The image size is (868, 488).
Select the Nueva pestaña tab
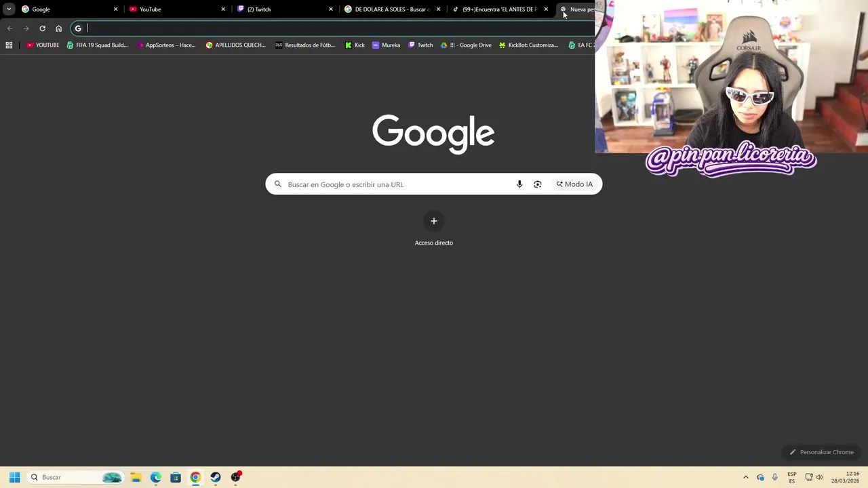[x=576, y=9]
